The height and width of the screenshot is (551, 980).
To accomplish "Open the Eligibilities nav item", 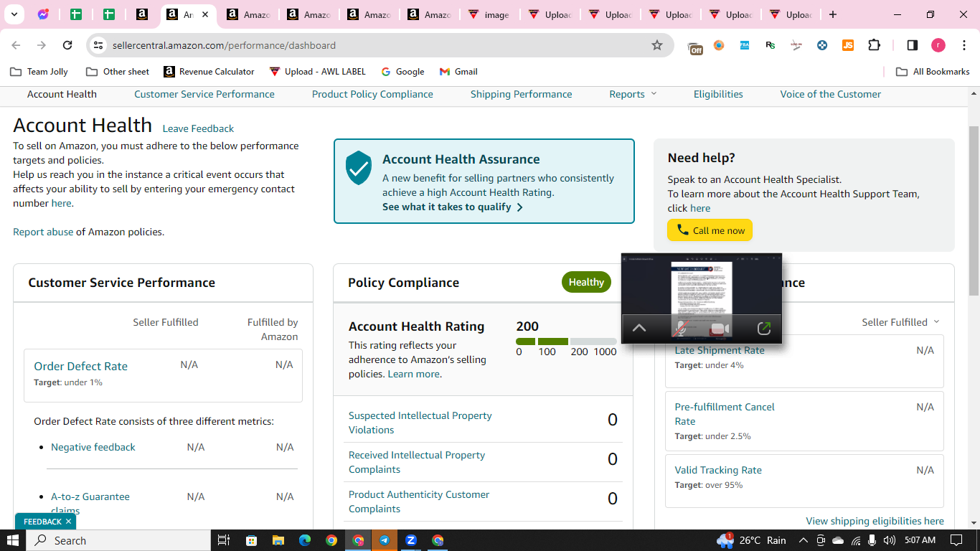I will click(x=718, y=94).
